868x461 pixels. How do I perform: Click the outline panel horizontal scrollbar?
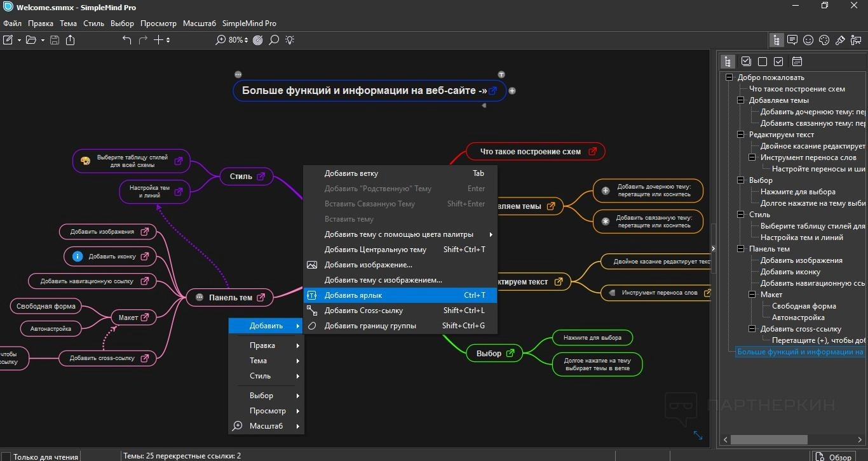tap(769, 439)
